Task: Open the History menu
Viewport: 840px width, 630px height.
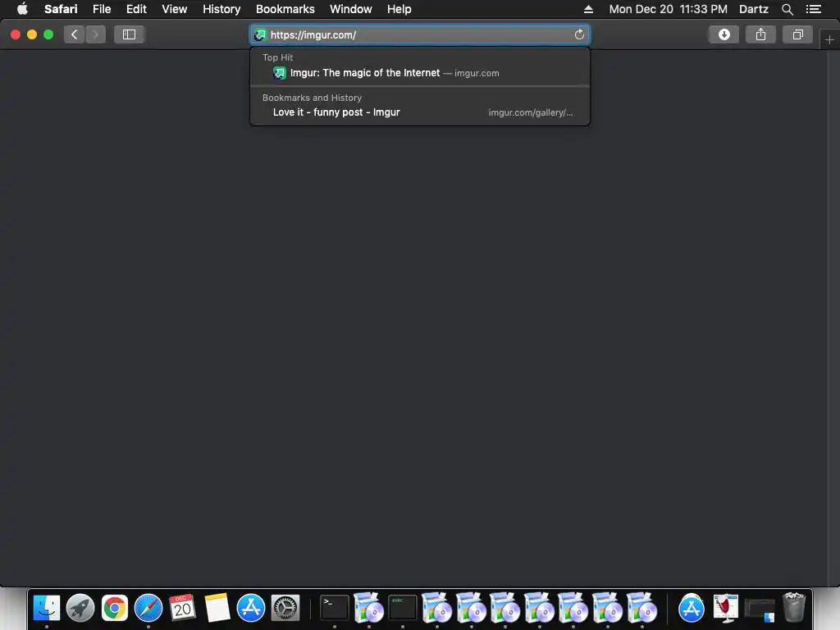Action: tap(221, 9)
